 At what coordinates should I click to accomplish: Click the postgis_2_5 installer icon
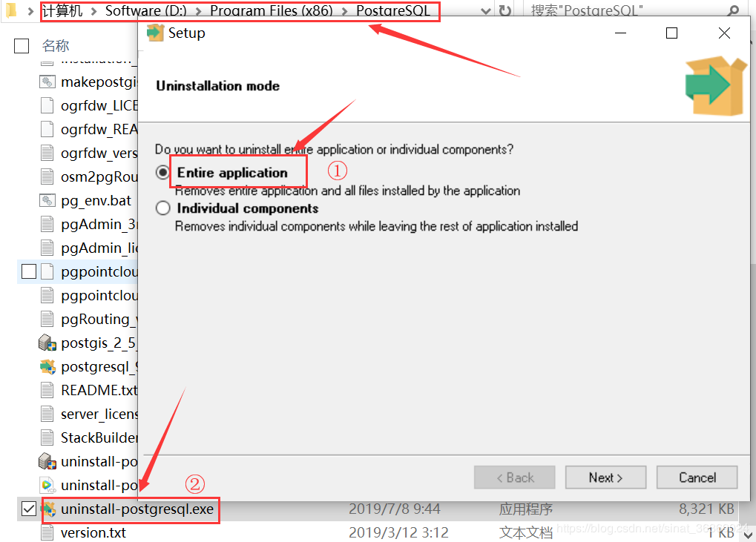pos(47,343)
